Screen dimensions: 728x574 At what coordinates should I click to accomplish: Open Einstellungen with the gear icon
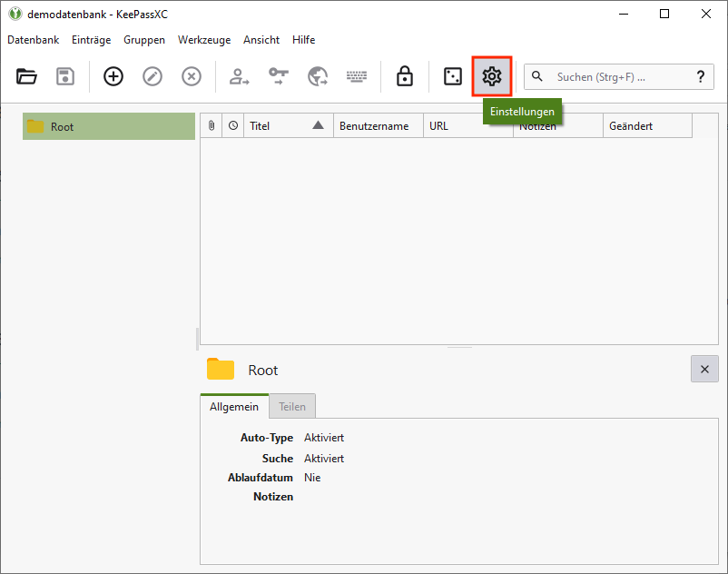(492, 77)
